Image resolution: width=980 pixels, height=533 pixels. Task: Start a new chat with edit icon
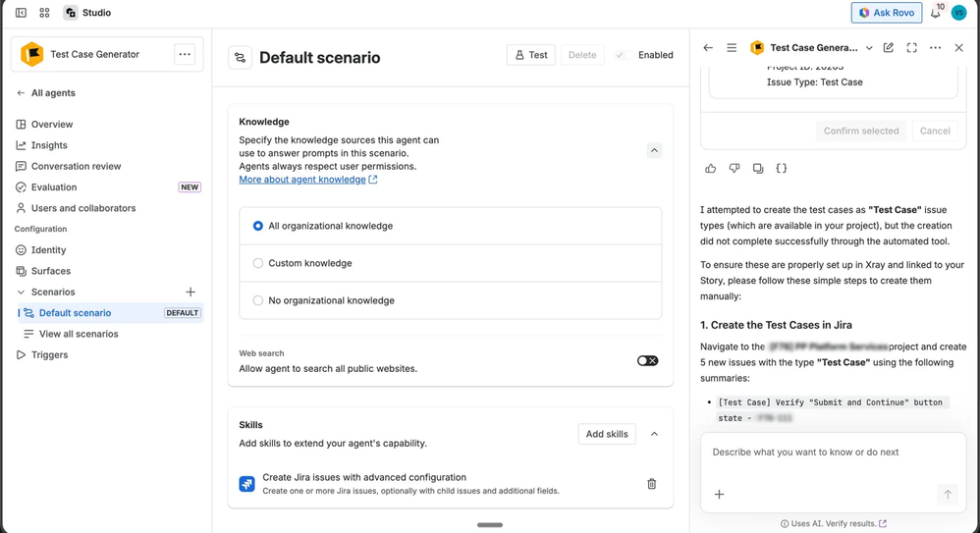point(889,47)
